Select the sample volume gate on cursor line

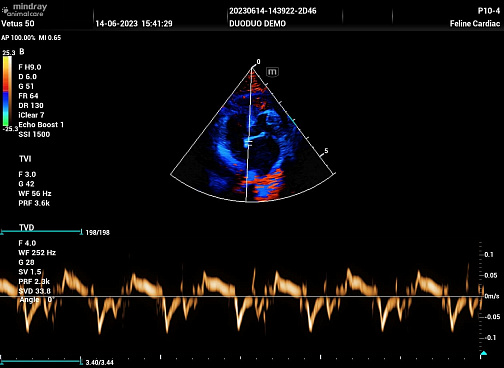tap(248, 143)
